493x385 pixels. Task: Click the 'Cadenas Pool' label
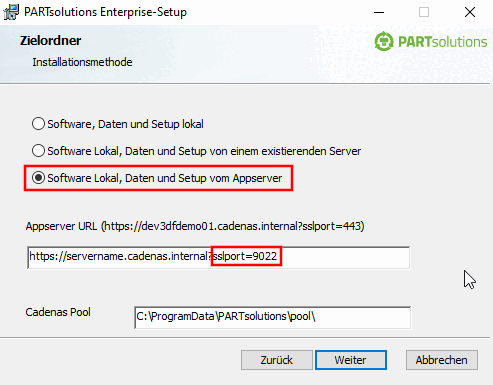pos(58,312)
